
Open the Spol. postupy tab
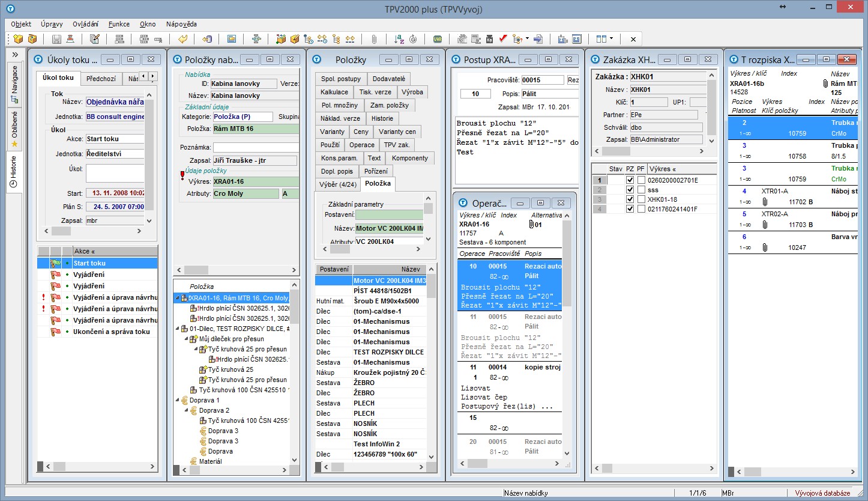pos(341,79)
